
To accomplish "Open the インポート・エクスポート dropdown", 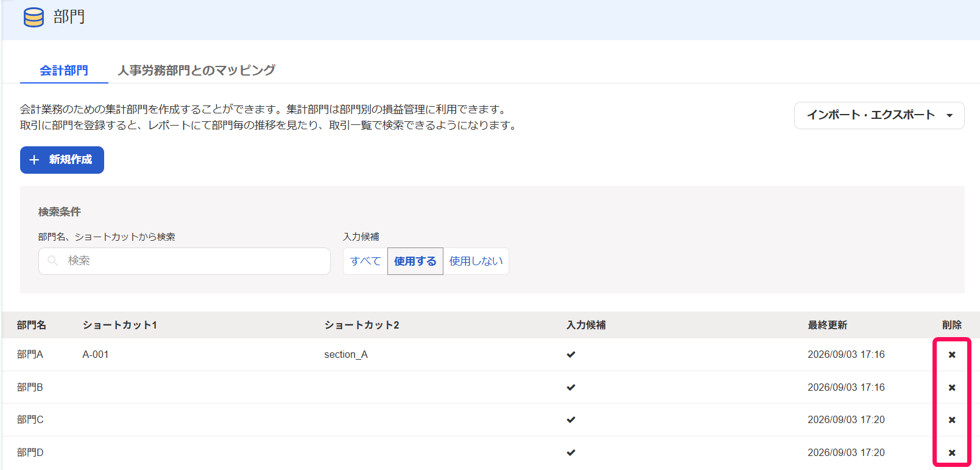I will [879, 115].
